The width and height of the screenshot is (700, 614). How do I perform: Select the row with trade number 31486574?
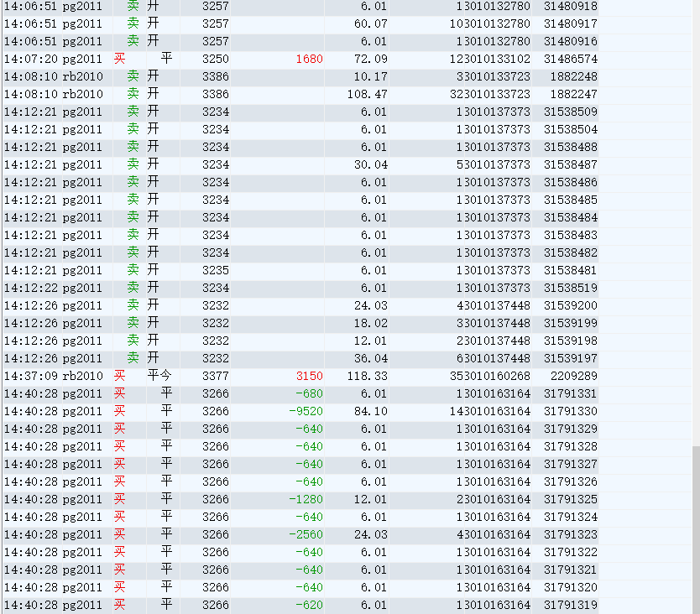pos(570,59)
